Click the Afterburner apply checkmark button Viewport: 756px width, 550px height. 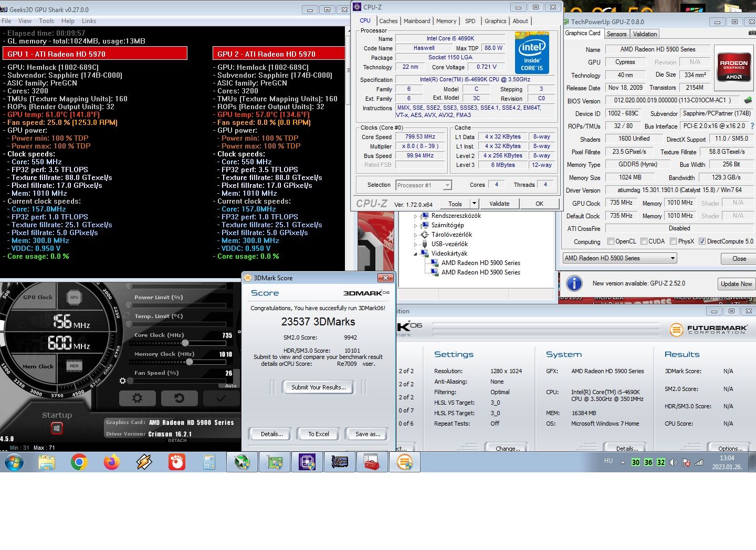click(x=221, y=398)
